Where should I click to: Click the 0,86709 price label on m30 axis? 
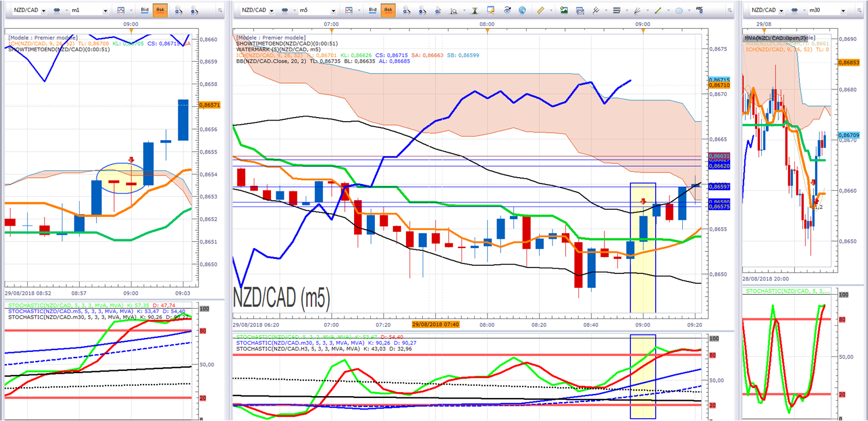pos(850,135)
